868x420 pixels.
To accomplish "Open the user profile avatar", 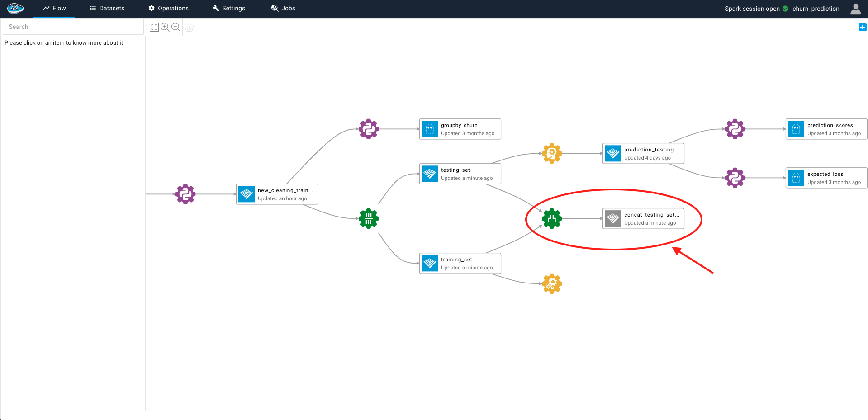I will (x=855, y=9).
